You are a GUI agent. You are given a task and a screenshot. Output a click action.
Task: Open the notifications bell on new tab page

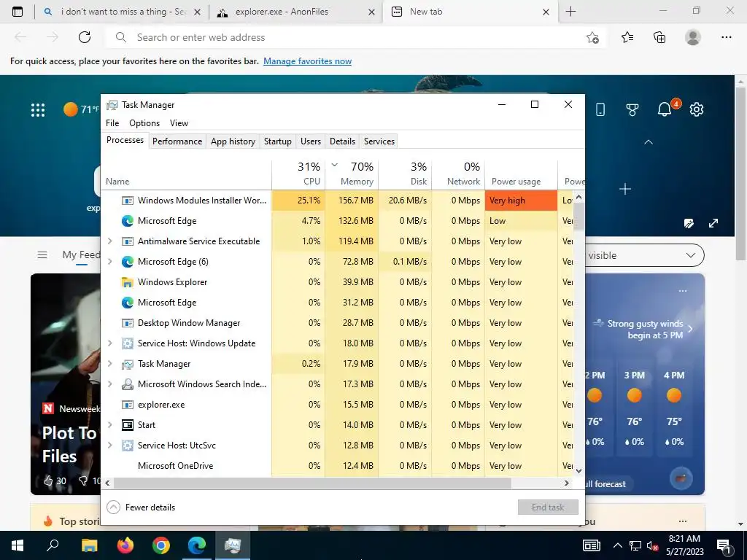coord(665,109)
